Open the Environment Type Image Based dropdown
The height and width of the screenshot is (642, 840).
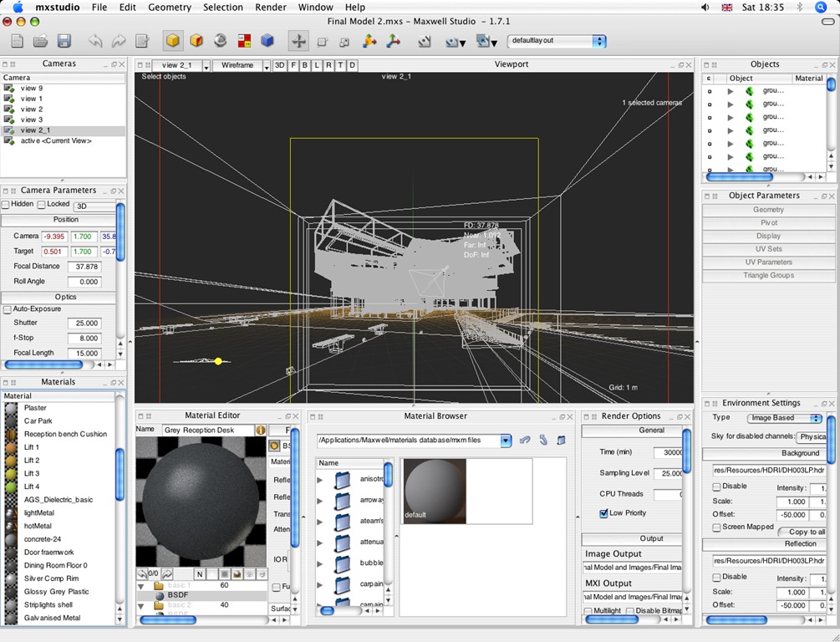(x=785, y=418)
